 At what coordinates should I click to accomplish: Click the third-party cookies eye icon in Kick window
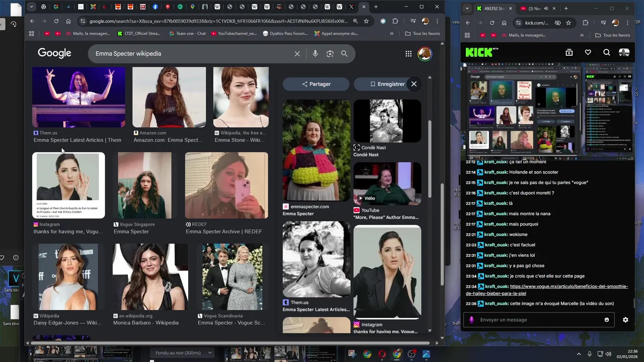click(557, 23)
